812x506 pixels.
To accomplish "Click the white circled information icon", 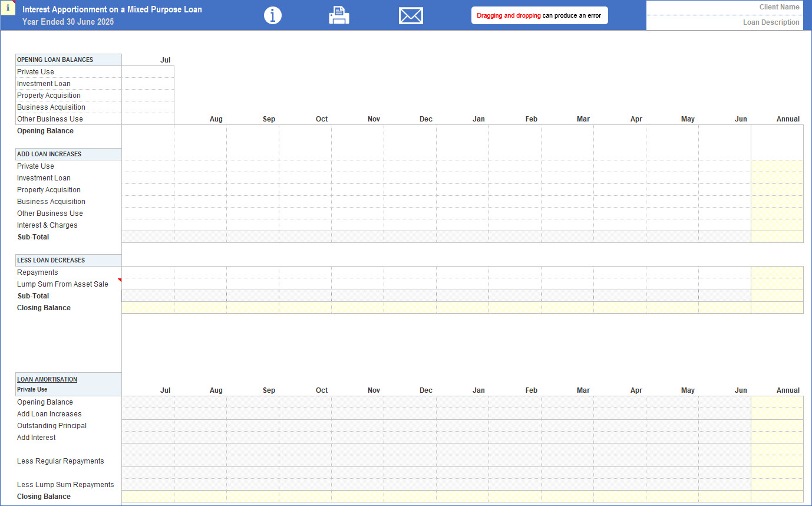I will (x=273, y=15).
